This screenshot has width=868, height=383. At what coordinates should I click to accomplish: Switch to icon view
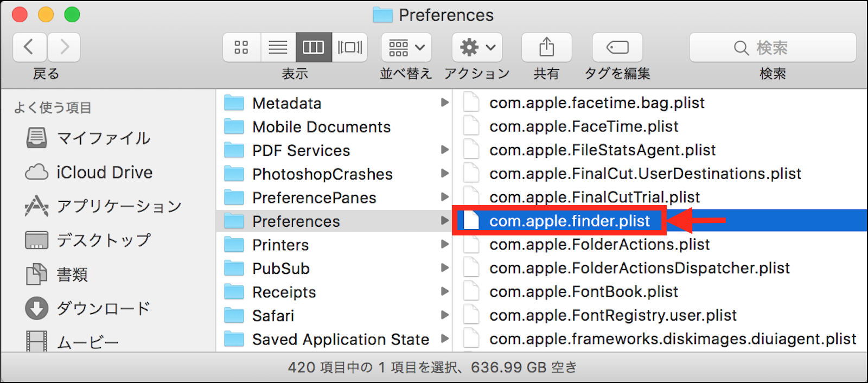click(x=241, y=48)
